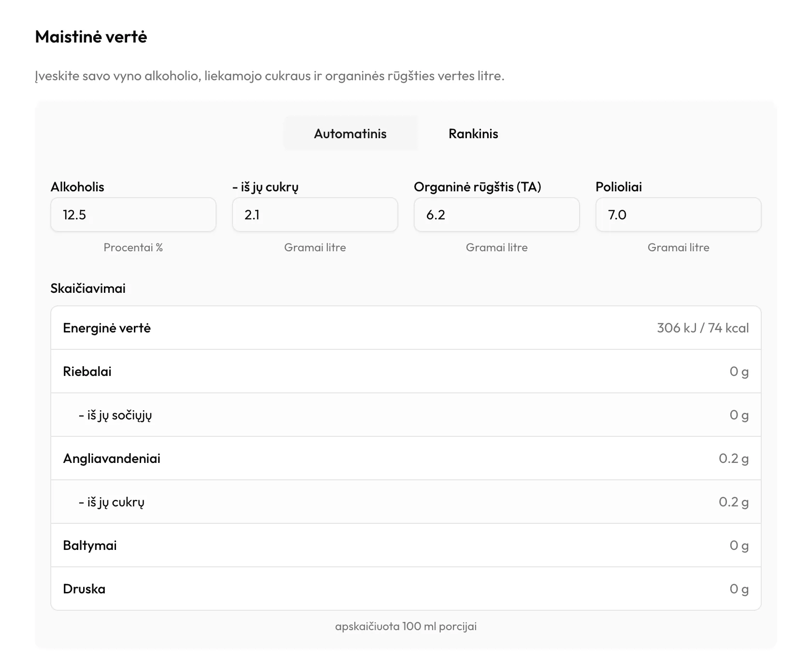The height and width of the screenshot is (662, 812).
Task: Select the Baltymai '0 g' value
Action: click(x=739, y=546)
